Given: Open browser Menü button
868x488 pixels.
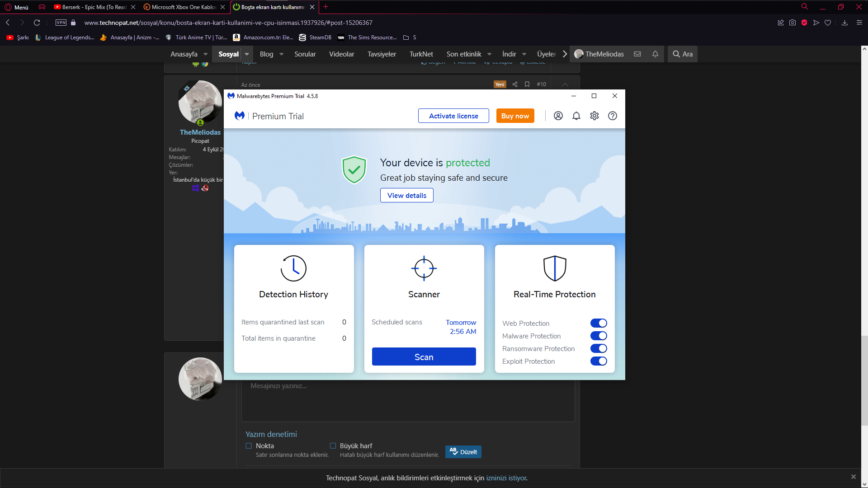Looking at the screenshot, I should [17, 7].
